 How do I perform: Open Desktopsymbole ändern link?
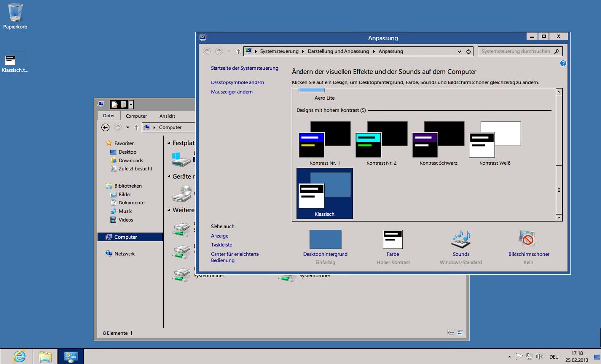tap(237, 82)
